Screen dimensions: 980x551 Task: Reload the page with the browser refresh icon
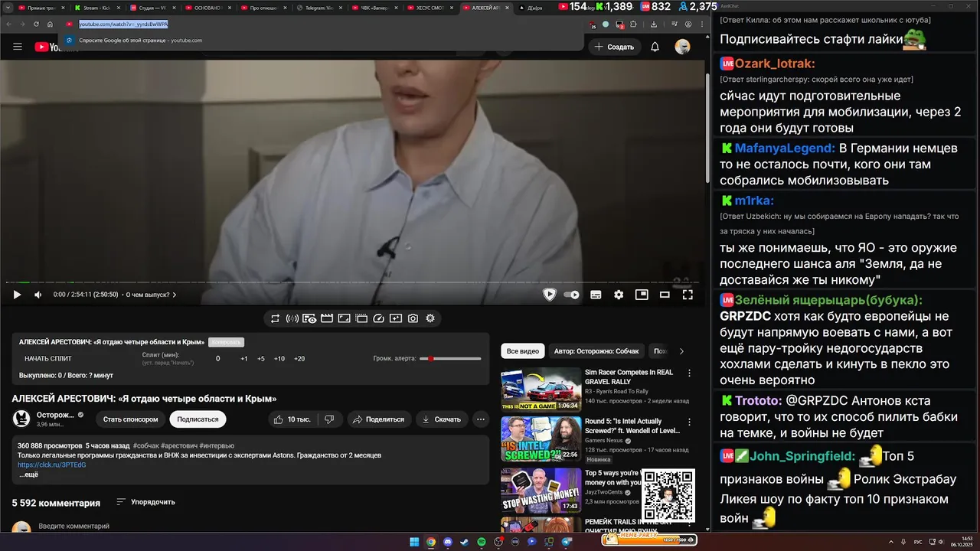[36, 24]
